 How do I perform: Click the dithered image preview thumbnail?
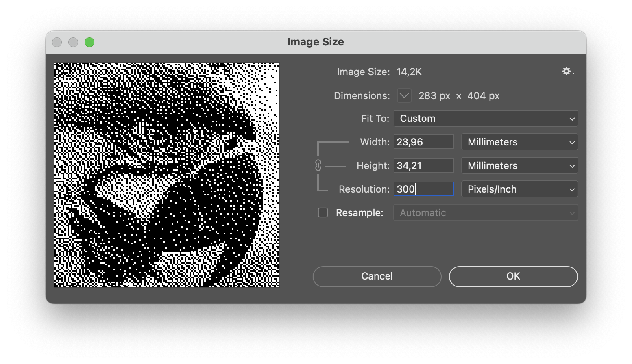(167, 175)
